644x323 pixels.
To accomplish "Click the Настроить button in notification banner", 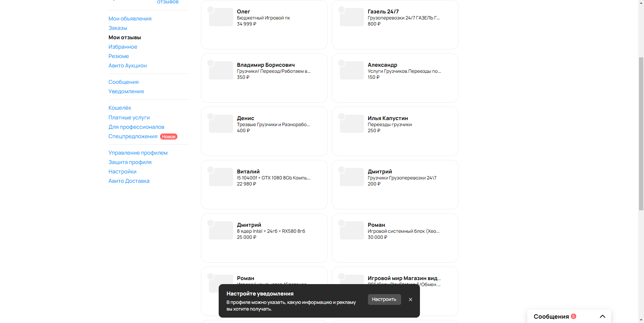I will coord(384,299).
